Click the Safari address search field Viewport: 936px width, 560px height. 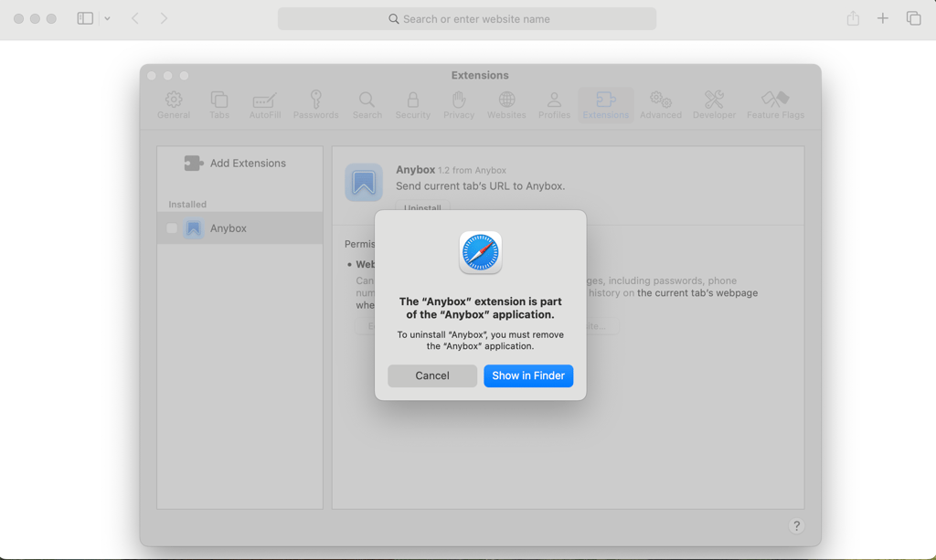(x=467, y=18)
